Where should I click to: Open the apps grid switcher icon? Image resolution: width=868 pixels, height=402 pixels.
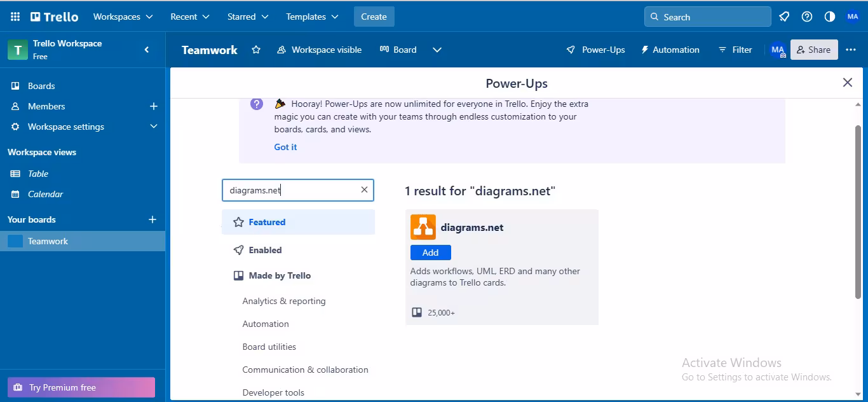click(x=15, y=17)
